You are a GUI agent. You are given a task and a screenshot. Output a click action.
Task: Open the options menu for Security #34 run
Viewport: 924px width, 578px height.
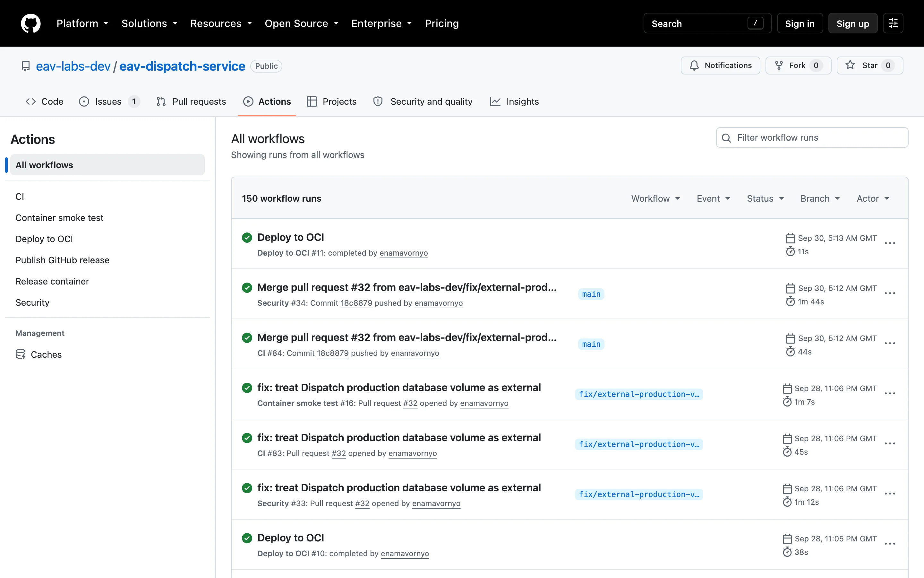coord(890,293)
